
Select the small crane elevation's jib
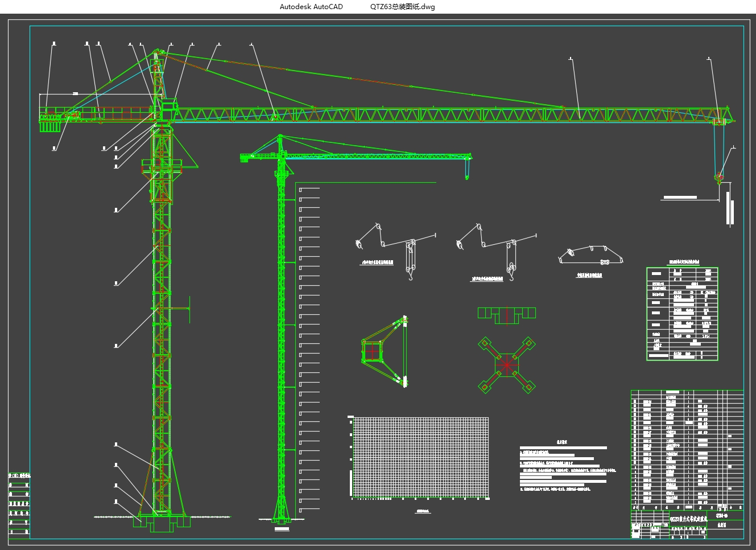[x=375, y=155]
